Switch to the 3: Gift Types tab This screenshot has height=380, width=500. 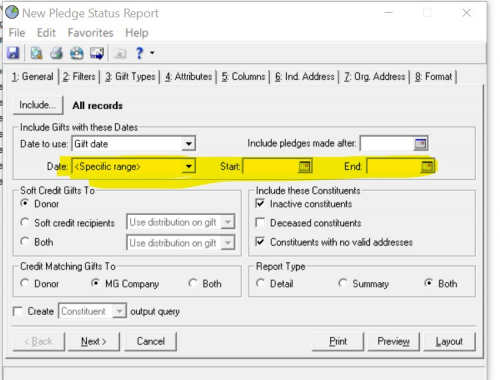(x=130, y=77)
